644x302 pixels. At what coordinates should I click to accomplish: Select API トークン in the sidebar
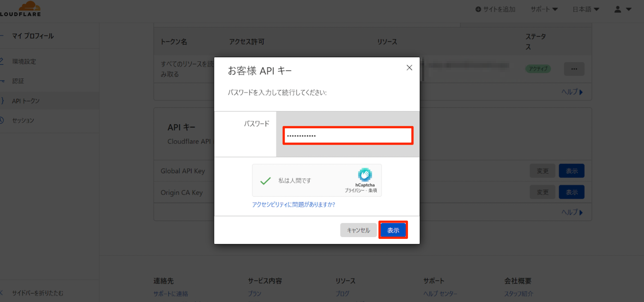click(x=26, y=101)
